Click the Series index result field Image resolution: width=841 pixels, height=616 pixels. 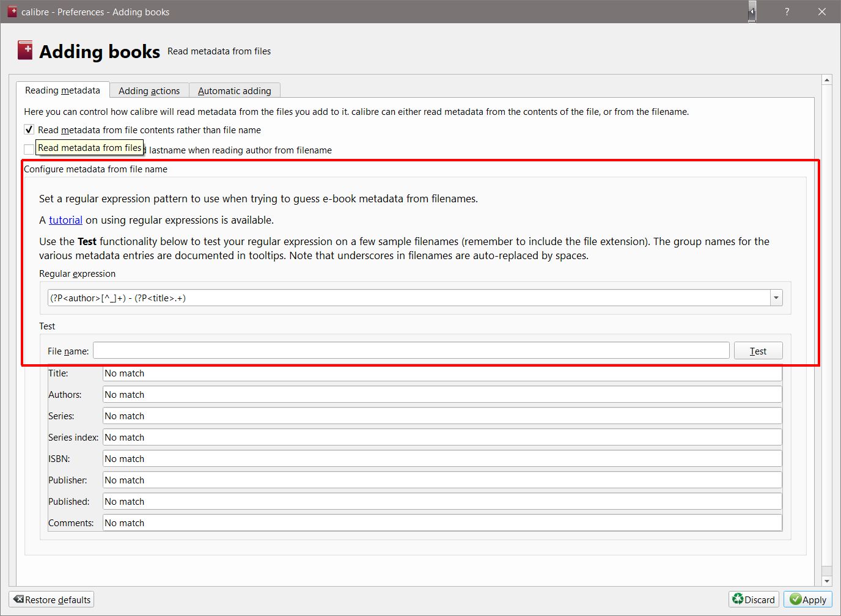point(443,438)
